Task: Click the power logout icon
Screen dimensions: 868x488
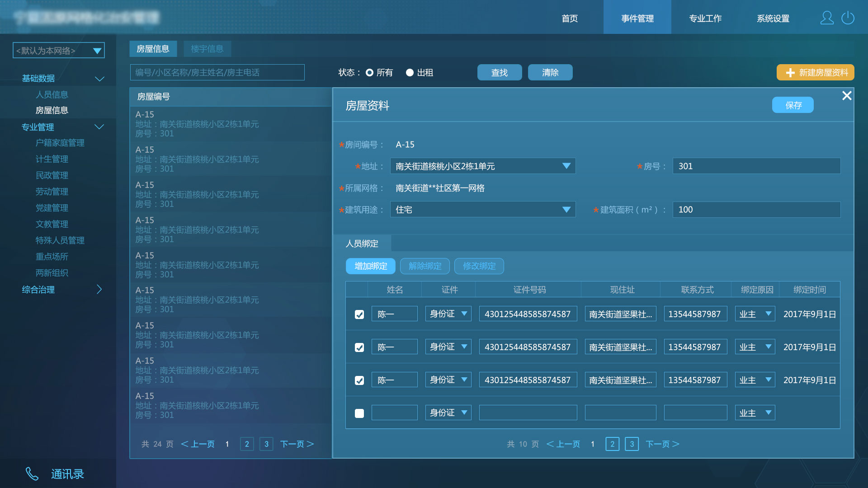Action: point(848,18)
